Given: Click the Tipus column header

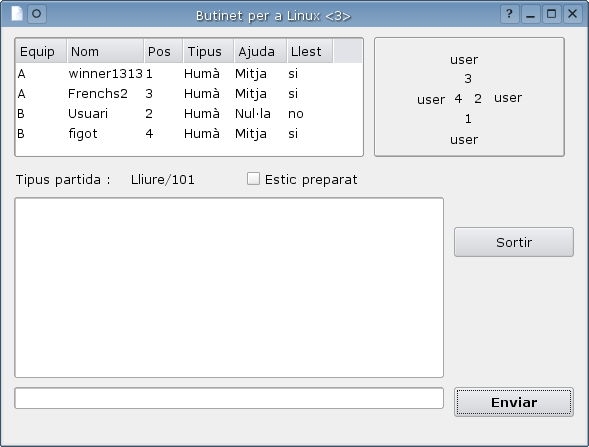Looking at the screenshot, I should pos(208,51).
